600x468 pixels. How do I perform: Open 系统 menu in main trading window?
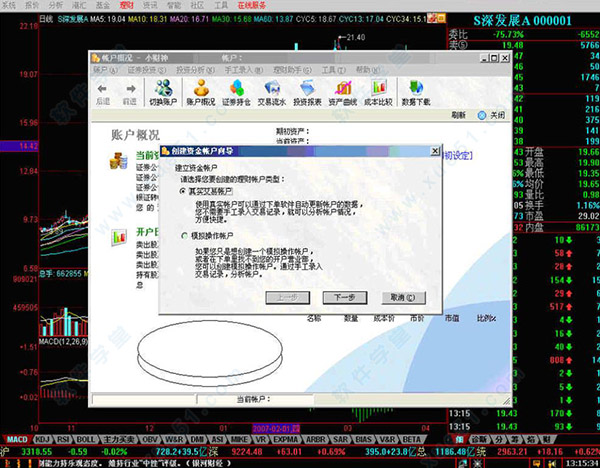[x=9, y=5]
